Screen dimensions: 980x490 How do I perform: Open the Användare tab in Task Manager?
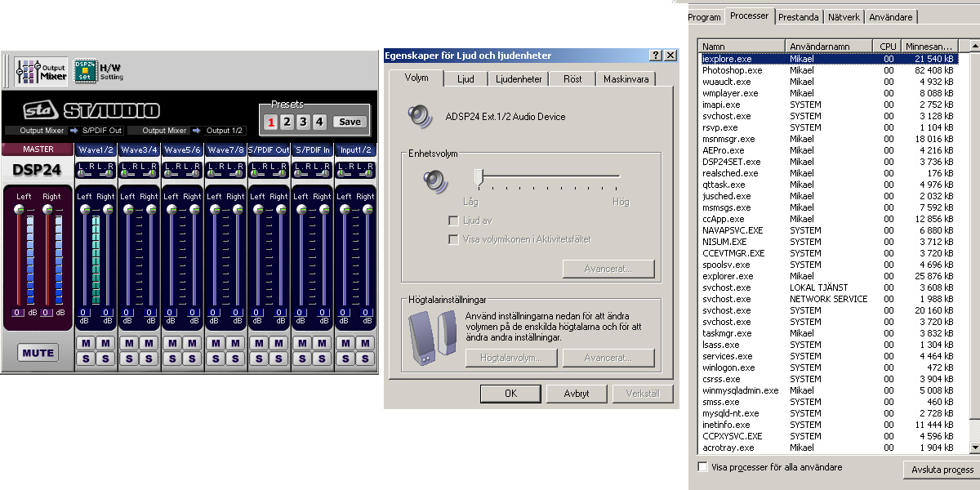pyautogui.click(x=891, y=17)
